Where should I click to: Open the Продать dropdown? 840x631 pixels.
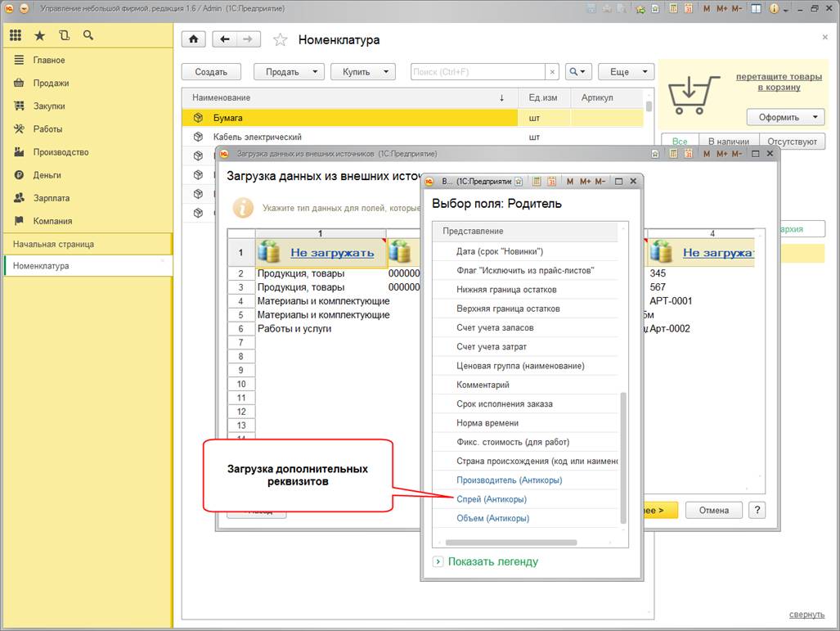click(x=289, y=72)
